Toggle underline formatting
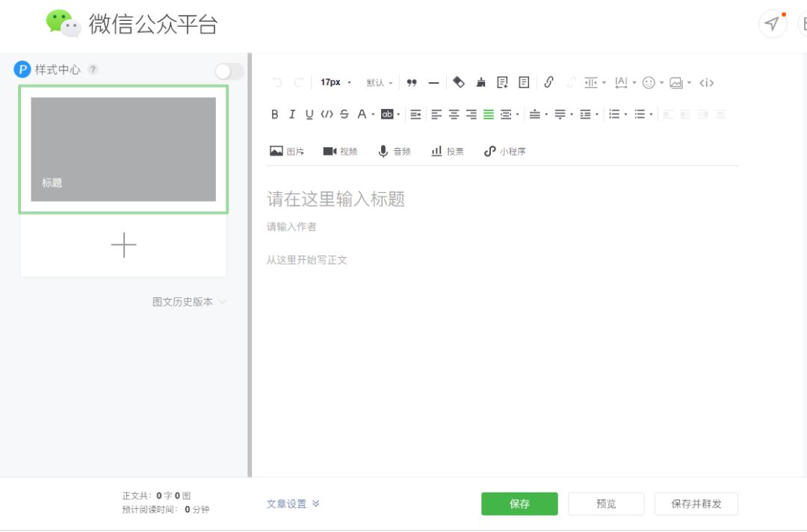The width and height of the screenshot is (807, 532). click(x=309, y=114)
